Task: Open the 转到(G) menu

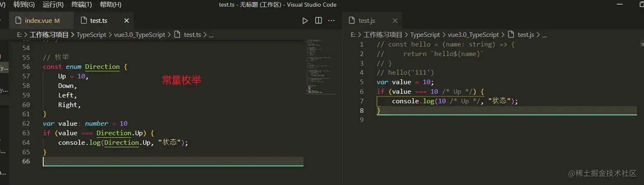Action: (x=24, y=5)
